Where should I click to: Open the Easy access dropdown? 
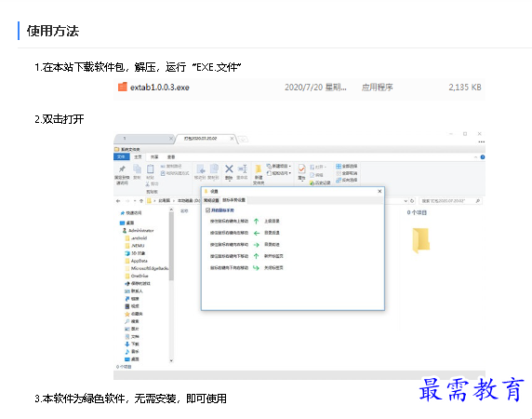click(279, 173)
